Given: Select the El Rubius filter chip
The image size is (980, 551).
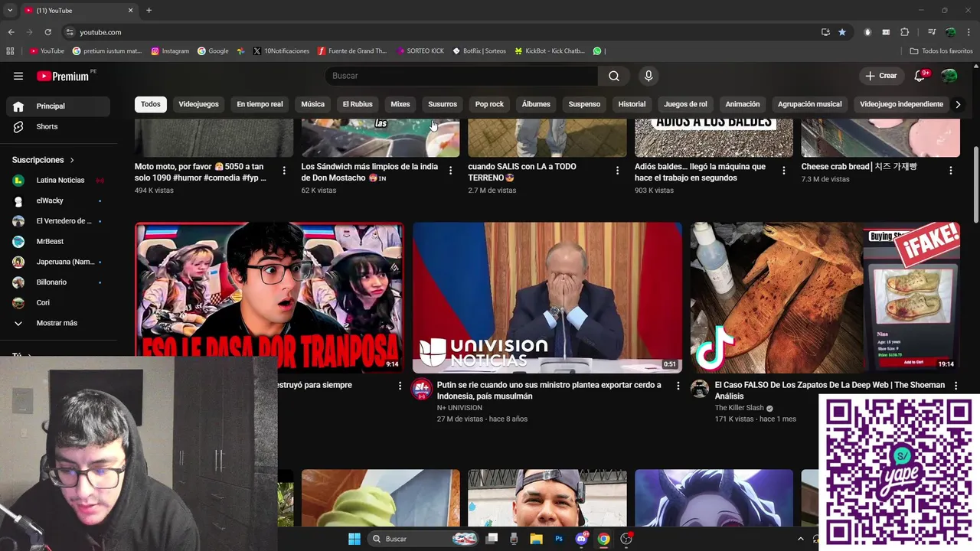Looking at the screenshot, I should point(358,104).
